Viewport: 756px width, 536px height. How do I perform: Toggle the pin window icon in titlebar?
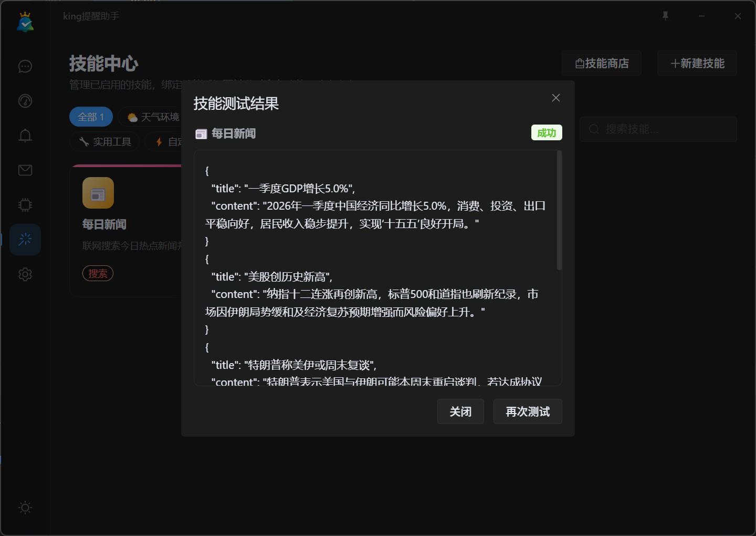click(x=665, y=16)
